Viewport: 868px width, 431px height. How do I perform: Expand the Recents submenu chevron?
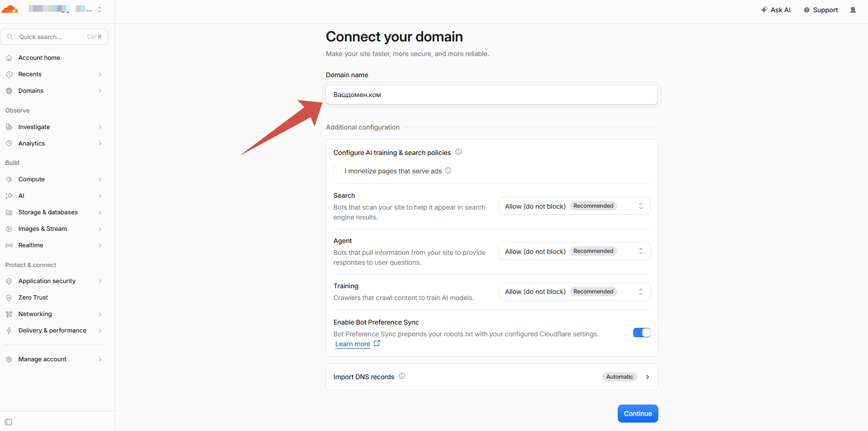(x=100, y=74)
